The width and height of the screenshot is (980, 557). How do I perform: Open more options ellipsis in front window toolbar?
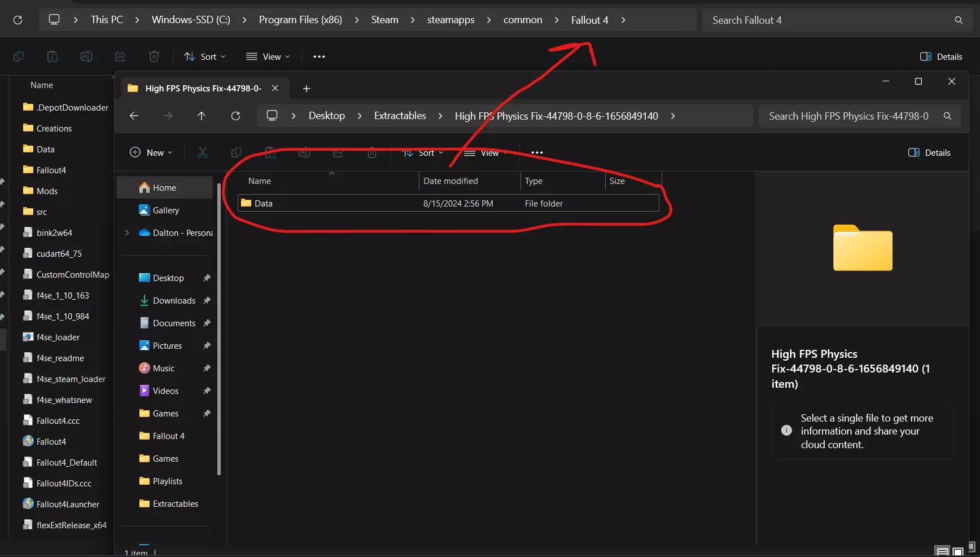(x=537, y=152)
